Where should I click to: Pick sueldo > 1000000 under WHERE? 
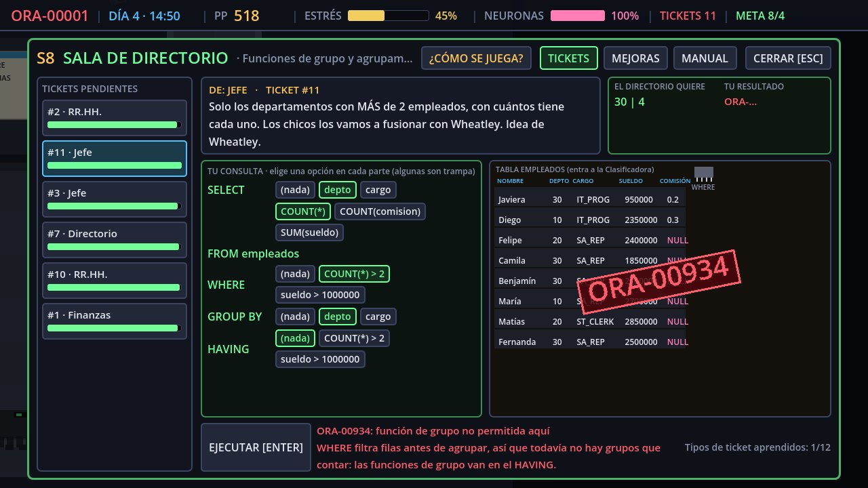tap(320, 295)
